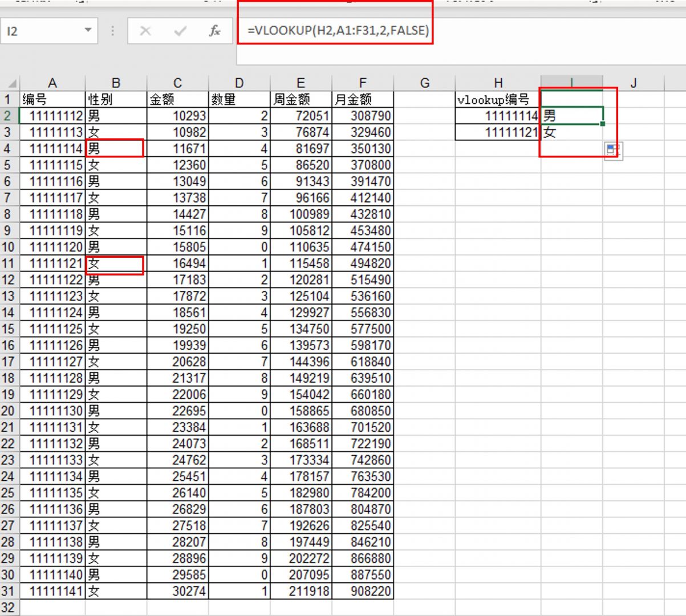Click the Insert Function fx icon

215,31
